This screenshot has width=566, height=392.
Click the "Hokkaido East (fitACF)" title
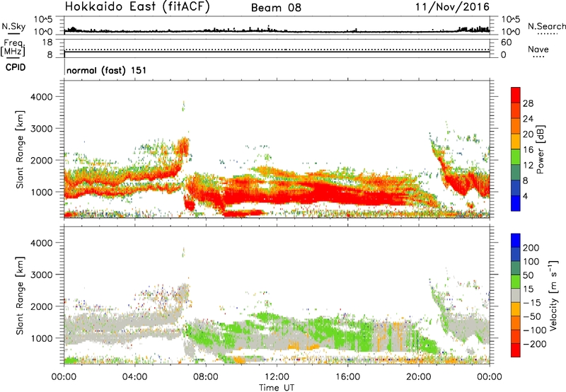pos(137,7)
